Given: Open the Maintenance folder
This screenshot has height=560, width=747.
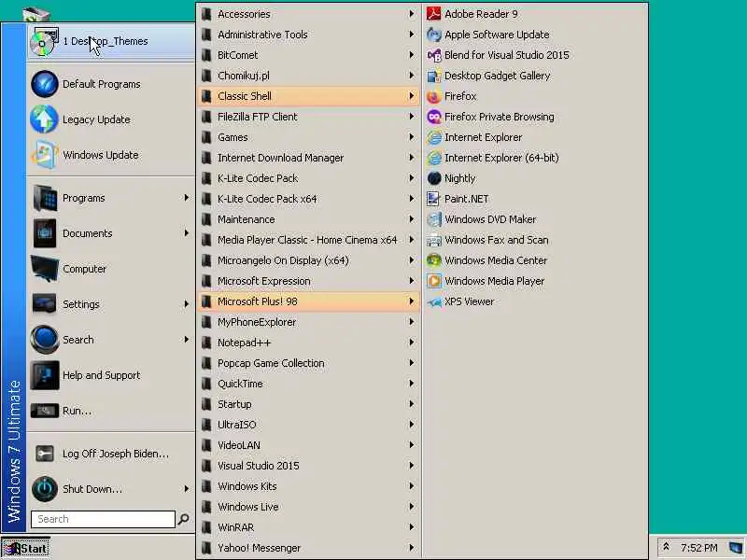Looking at the screenshot, I should tap(308, 219).
